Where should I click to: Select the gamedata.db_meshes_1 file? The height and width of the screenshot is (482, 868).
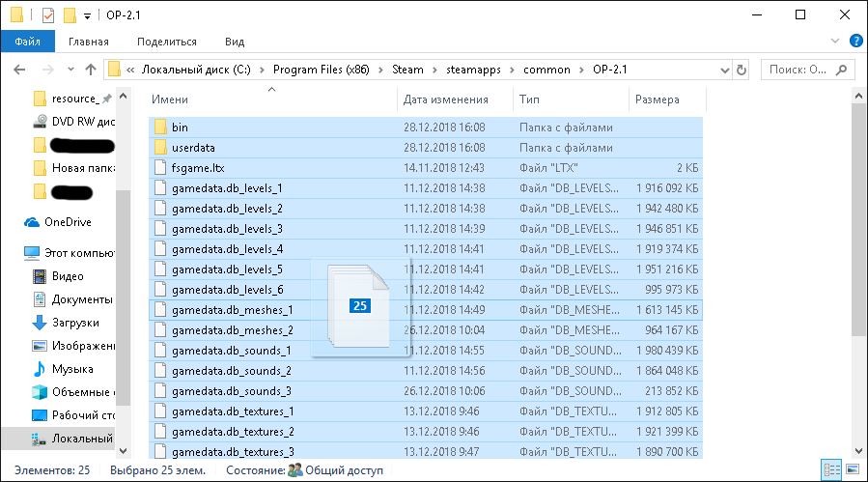426,310
